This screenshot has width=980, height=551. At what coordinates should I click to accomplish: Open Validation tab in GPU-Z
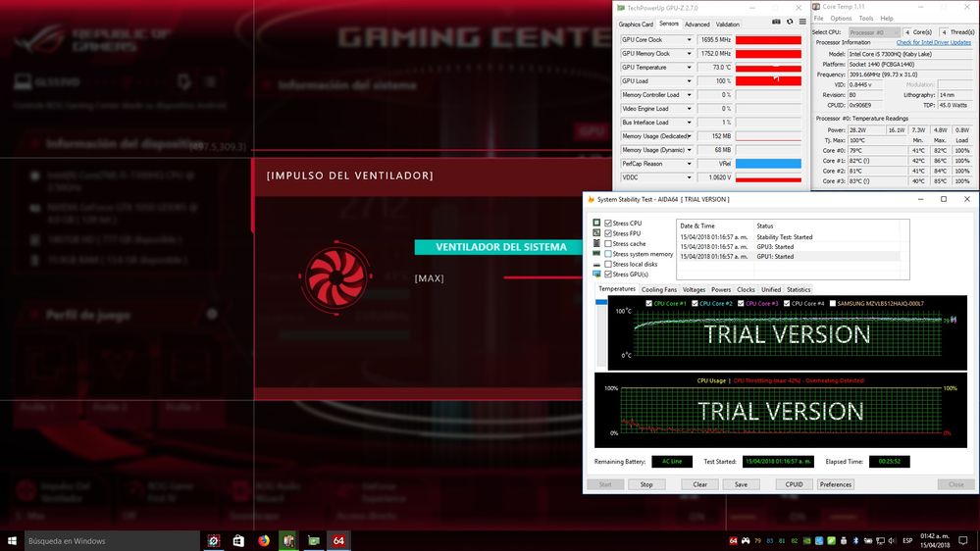(728, 25)
